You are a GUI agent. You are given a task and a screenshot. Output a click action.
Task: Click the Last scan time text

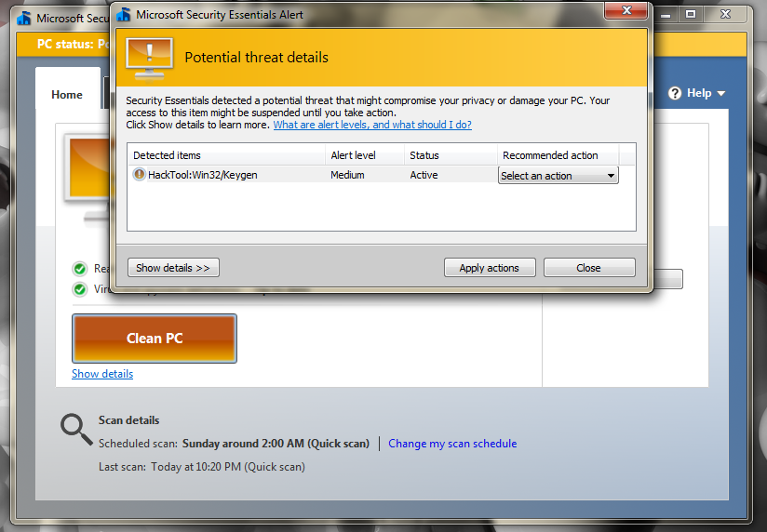tap(228, 467)
